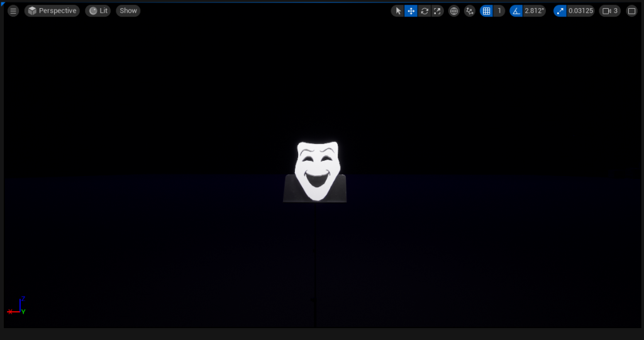Expand the scale snap 0.03125 dropdown
The width and height of the screenshot is (644, 340).
click(580, 11)
